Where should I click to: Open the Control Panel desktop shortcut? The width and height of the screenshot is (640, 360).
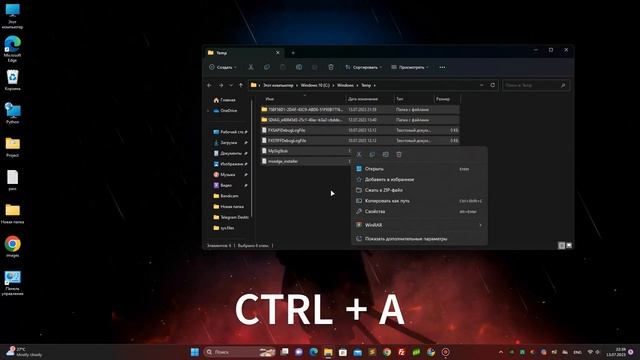click(12, 283)
